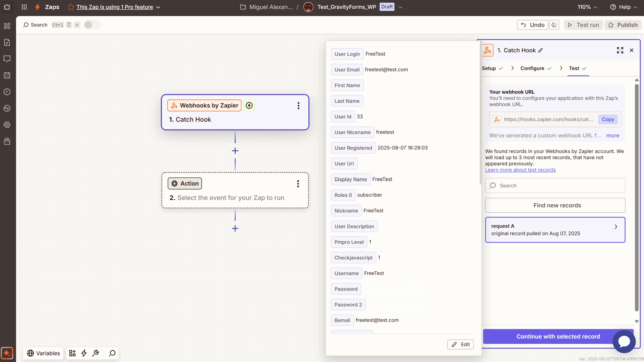The width and height of the screenshot is (644, 362).
Task: Click the wrench tool icon in bottom toolbar
Action: 96,353
